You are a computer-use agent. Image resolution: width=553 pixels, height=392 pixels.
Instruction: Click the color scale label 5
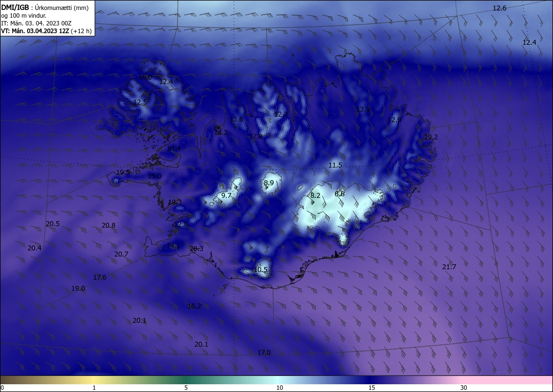click(186, 388)
